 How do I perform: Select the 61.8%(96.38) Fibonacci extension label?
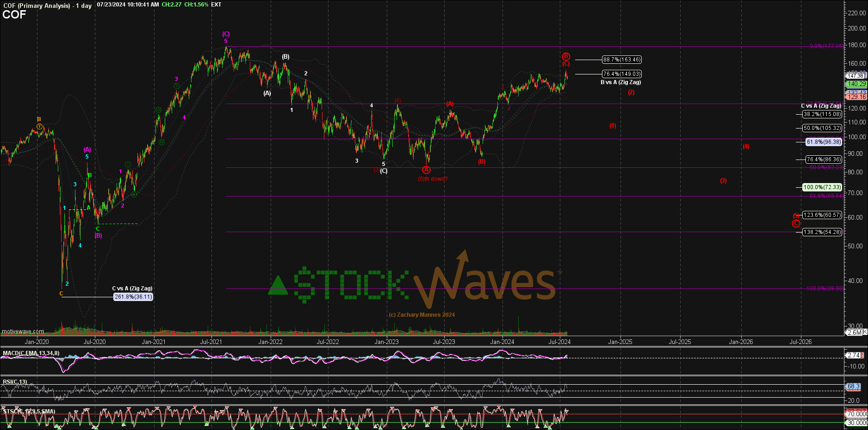824,142
